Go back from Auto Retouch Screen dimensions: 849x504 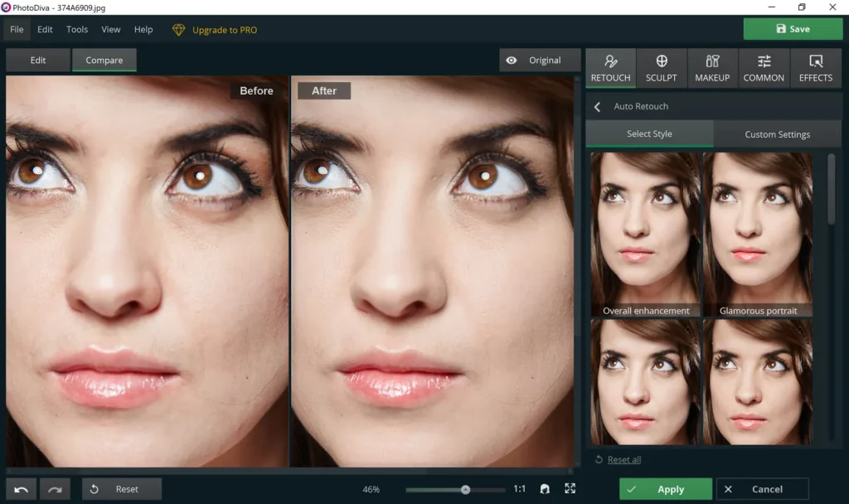(x=597, y=107)
